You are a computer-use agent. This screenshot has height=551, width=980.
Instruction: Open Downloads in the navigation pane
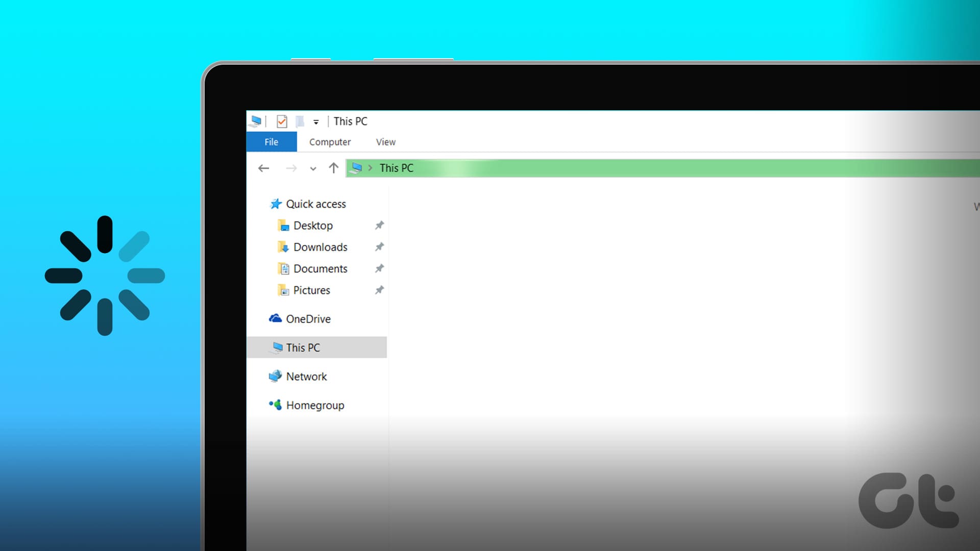tap(321, 247)
